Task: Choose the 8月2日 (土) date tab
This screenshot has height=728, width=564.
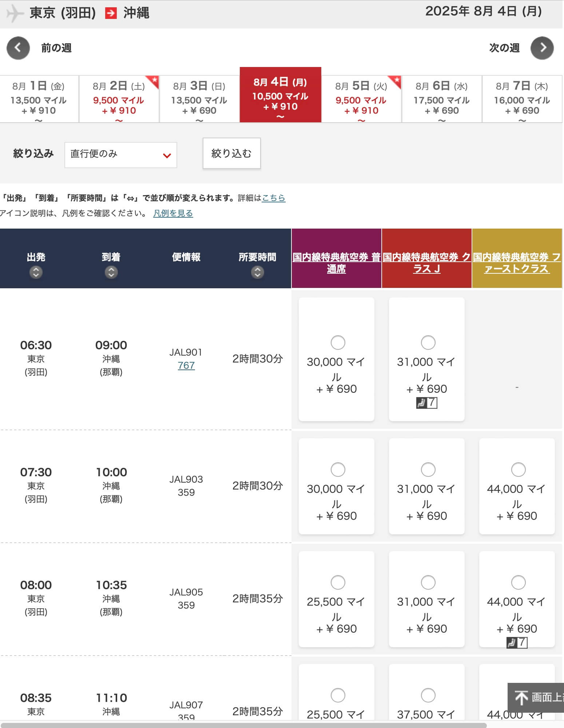Action: pyautogui.click(x=119, y=99)
